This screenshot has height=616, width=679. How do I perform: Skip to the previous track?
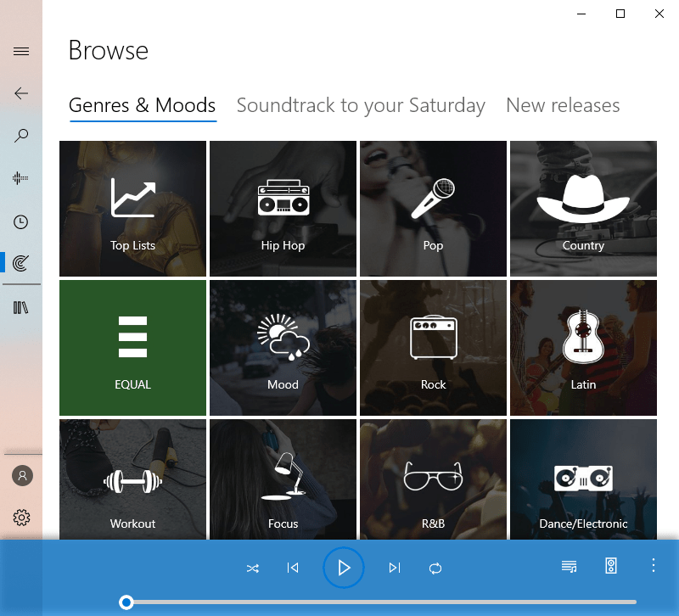point(293,568)
